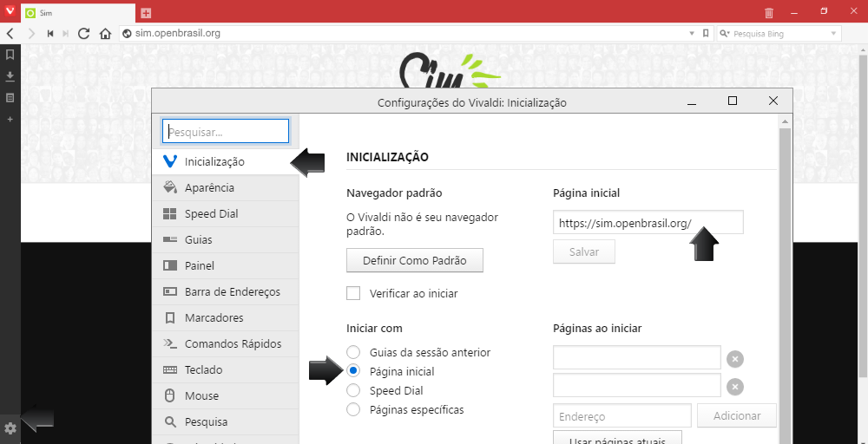Select the Sim browser tab
This screenshot has height=444, width=868.
tap(77, 13)
